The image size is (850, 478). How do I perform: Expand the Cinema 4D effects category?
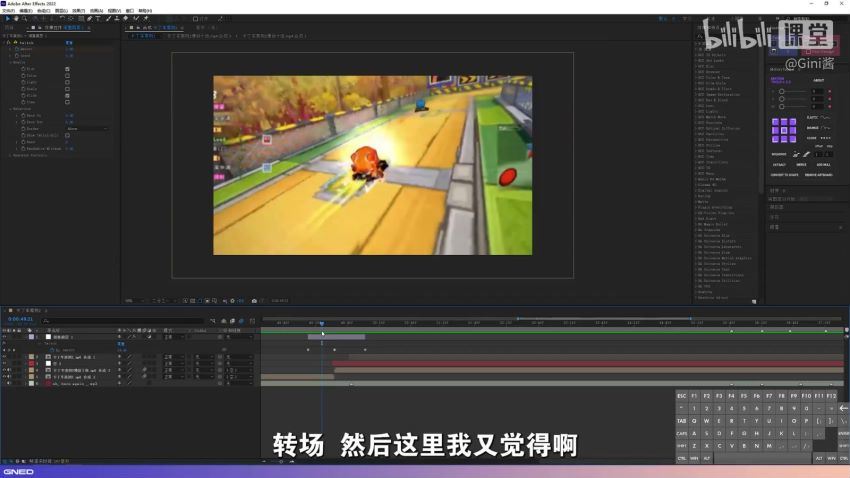696,185
